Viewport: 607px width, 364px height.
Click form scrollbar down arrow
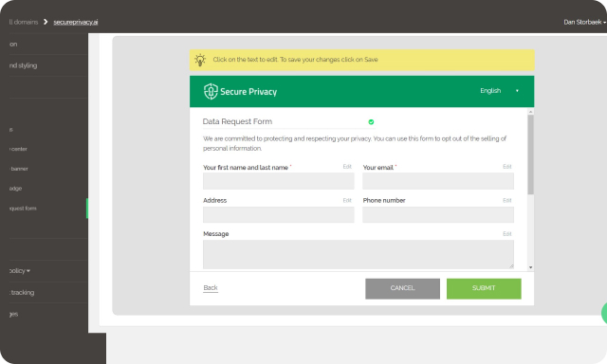click(531, 267)
